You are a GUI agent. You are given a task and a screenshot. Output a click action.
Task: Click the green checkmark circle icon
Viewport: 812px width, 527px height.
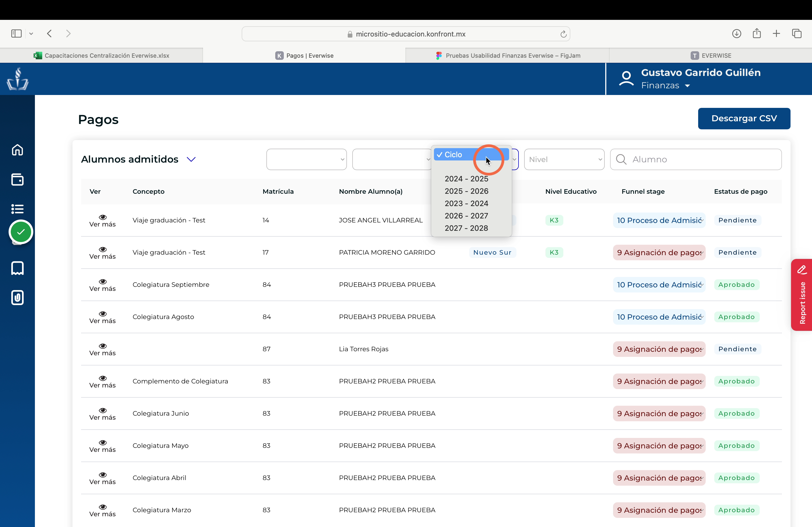coord(21,232)
